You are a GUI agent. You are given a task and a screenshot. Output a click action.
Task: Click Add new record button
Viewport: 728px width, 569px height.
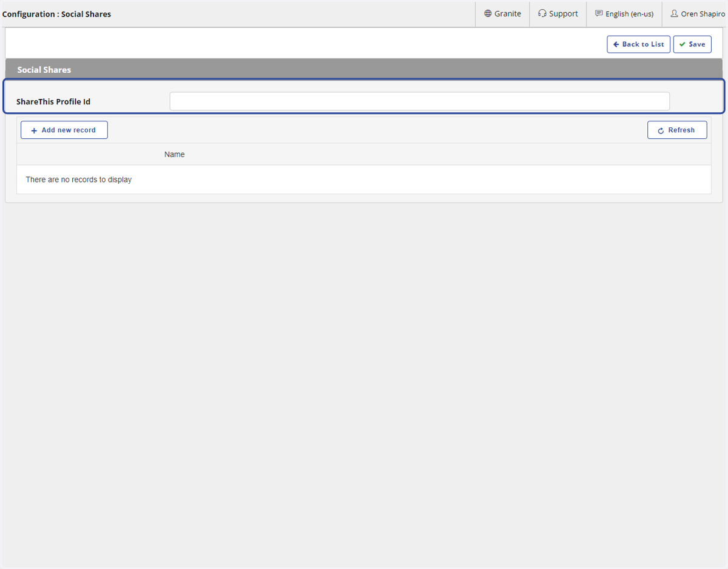tap(64, 130)
